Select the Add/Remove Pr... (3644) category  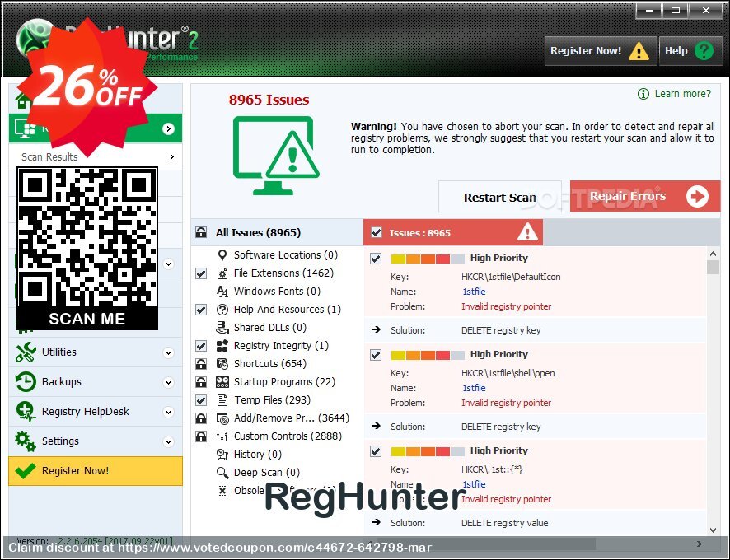click(292, 418)
